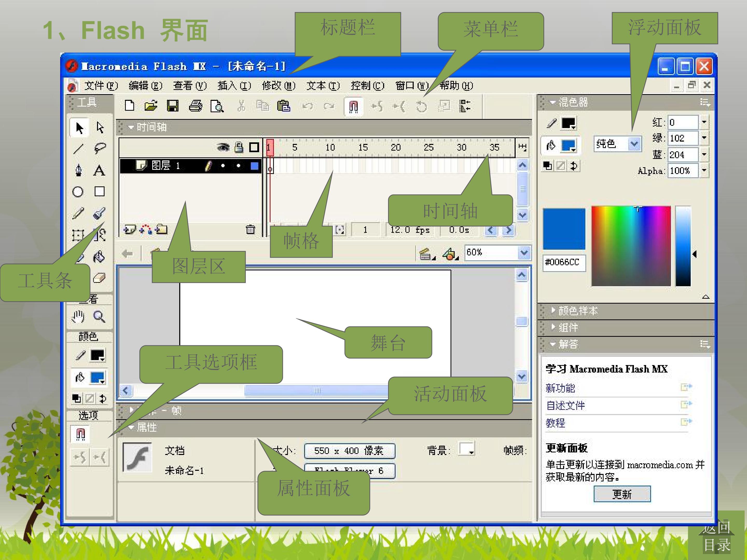The height and width of the screenshot is (560, 747).
Task: Click the Print Preview toolbar icon
Action: 217,106
